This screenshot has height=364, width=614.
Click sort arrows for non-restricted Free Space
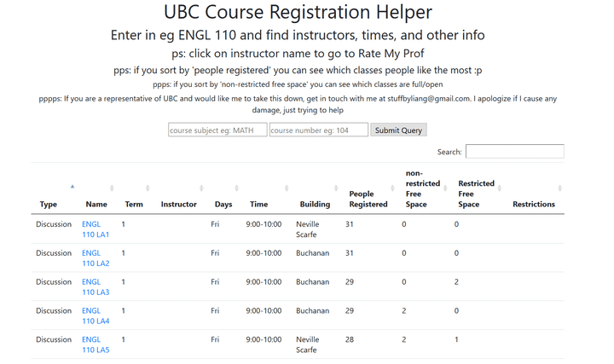(445, 188)
